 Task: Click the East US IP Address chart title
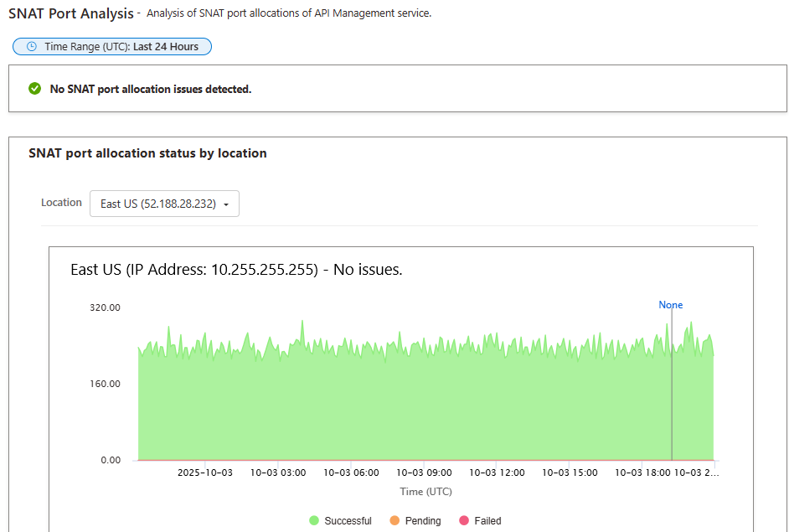click(235, 269)
